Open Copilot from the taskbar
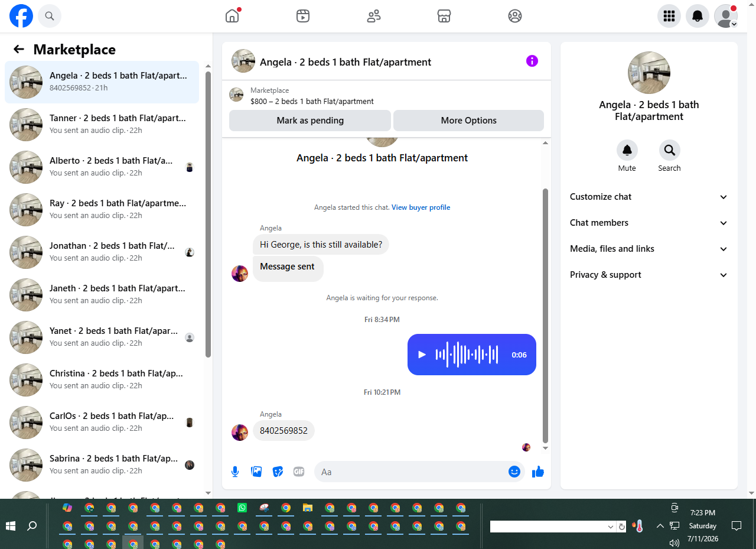This screenshot has height=549, width=756. pos(67,508)
